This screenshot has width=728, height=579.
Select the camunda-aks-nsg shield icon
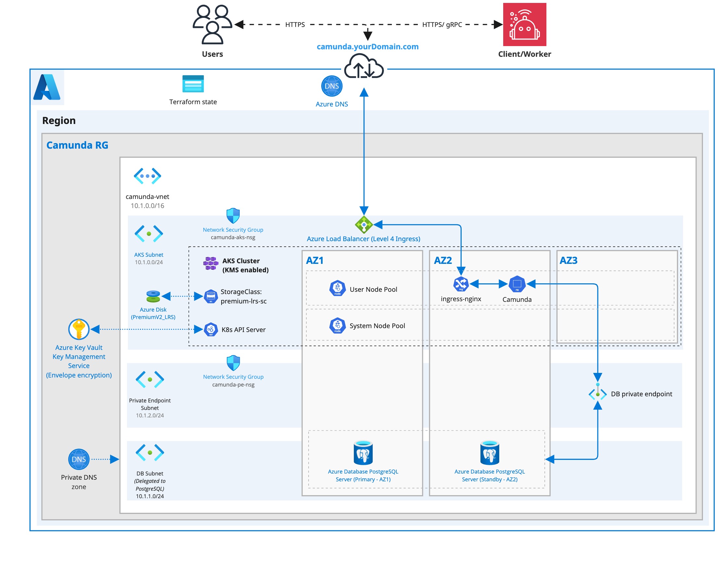[x=233, y=216]
